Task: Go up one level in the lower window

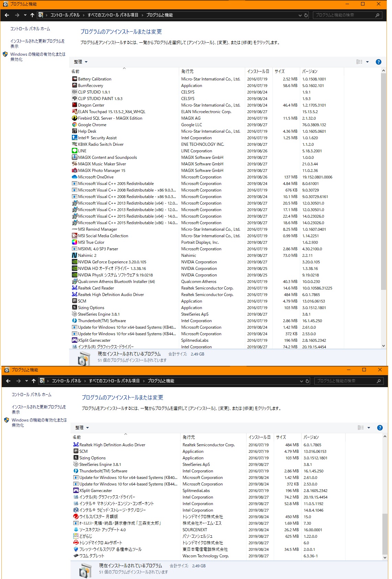Action: point(34,381)
